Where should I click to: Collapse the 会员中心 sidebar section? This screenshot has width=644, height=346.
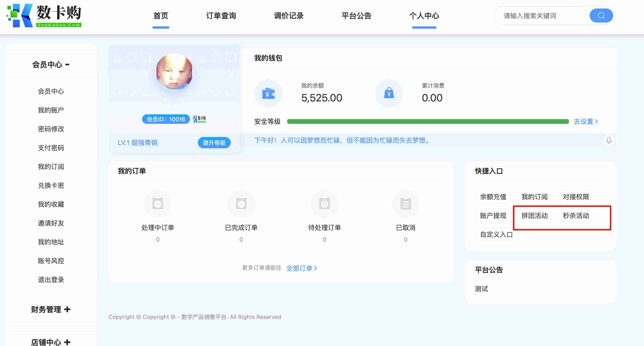click(x=51, y=65)
